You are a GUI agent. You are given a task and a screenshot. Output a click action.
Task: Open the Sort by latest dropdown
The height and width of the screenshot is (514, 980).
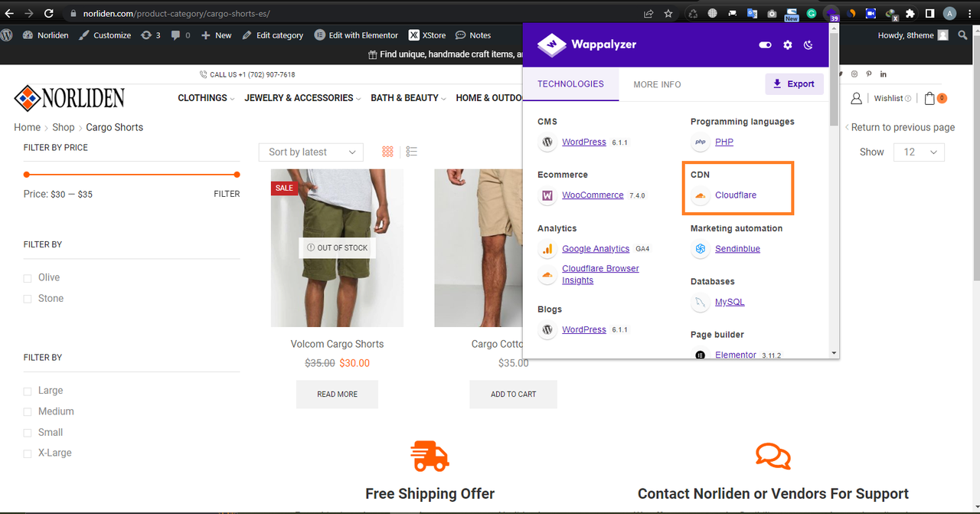(x=311, y=152)
